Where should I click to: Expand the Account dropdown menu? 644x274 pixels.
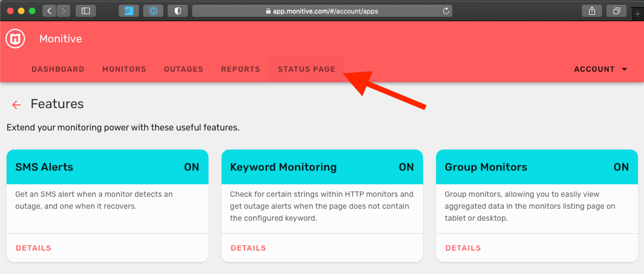pos(600,70)
